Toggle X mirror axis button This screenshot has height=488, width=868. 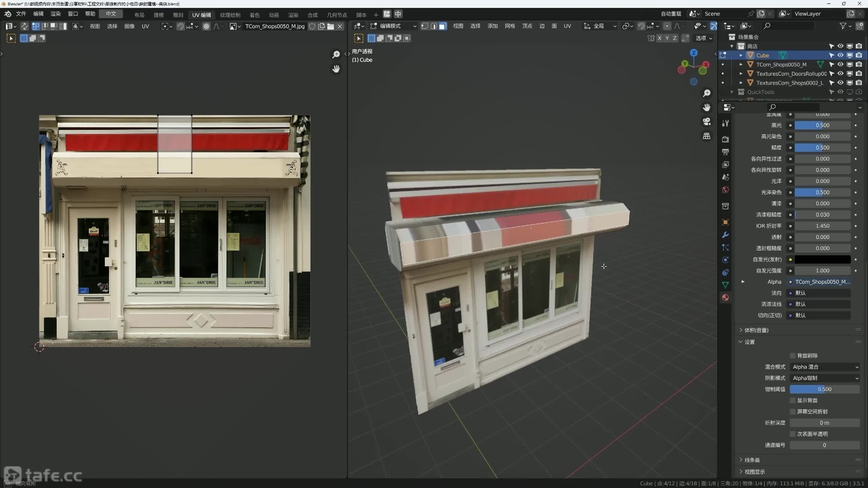pyautogui.click(x=659, y=38)
